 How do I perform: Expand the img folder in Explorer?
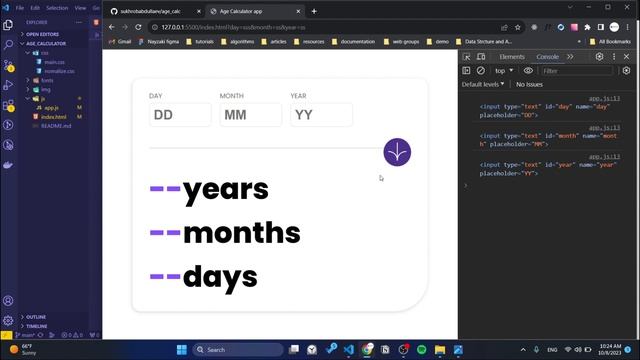click(x=40, y=89)
